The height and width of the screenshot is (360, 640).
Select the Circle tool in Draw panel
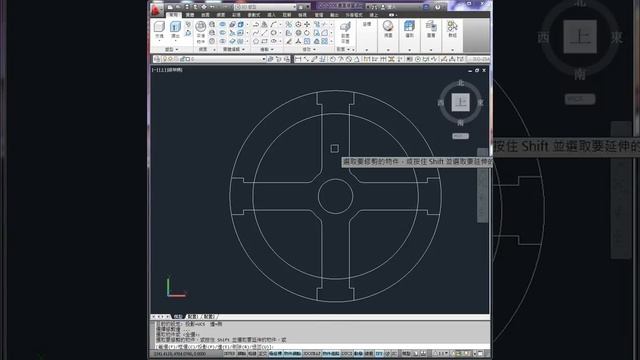273,33
